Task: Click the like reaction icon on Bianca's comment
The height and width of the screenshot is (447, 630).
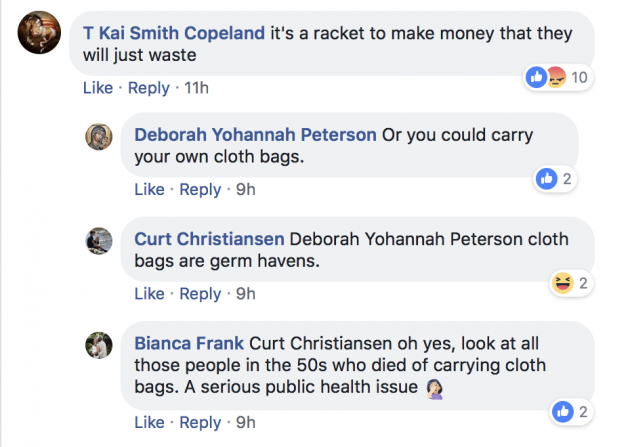Action: (561, 411)
